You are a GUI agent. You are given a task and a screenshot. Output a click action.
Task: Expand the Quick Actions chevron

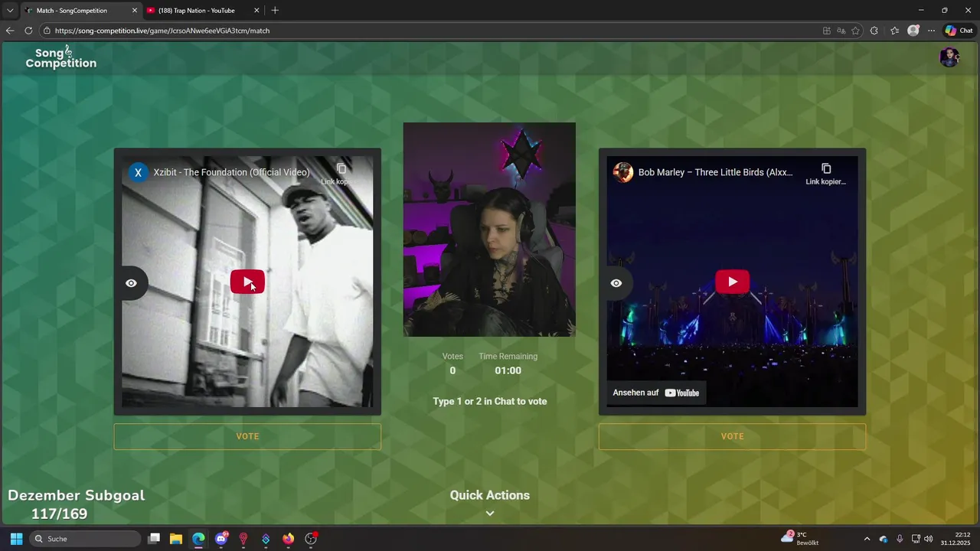(x=490, y=514)
